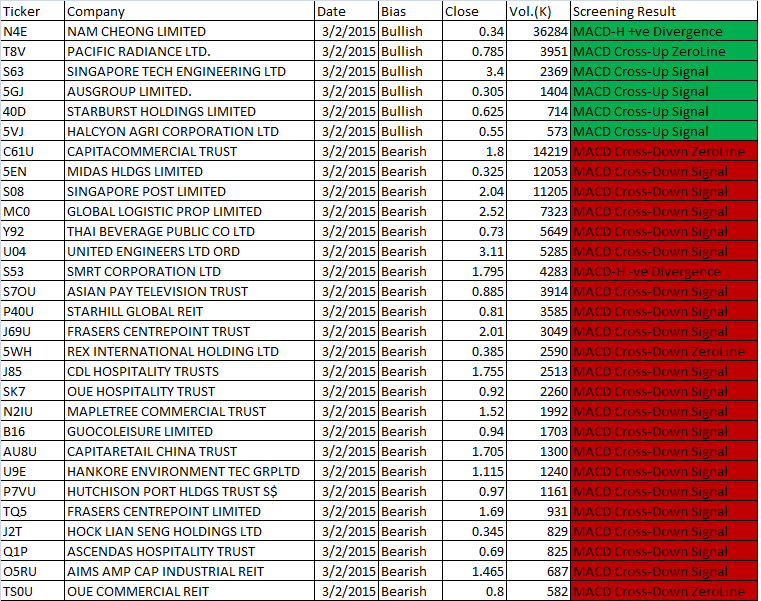Screen dimensions: 761x601
Task: Click HUTCHISON PORT HLDGS TRUST S$ cell
Action: (189, 491)
